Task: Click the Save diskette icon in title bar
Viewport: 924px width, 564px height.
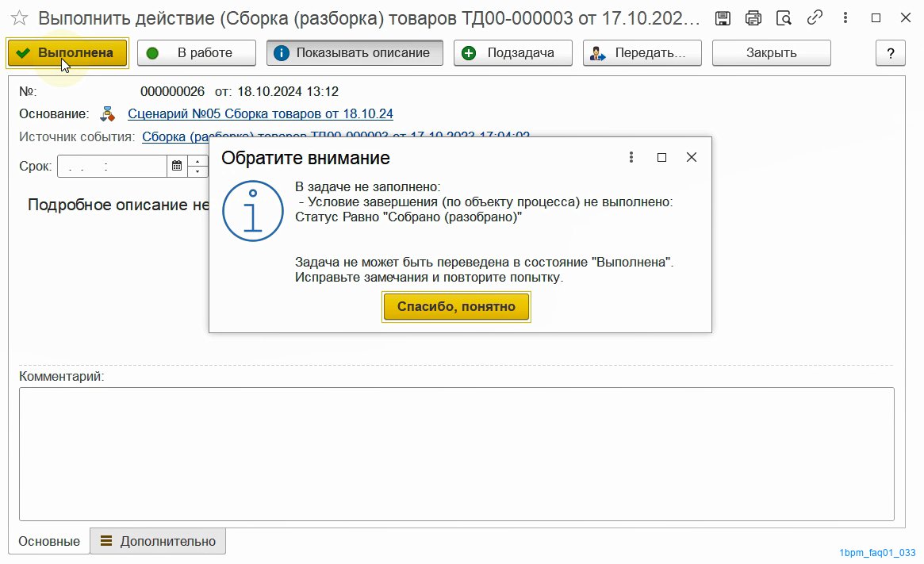Action: click(723, 18)
